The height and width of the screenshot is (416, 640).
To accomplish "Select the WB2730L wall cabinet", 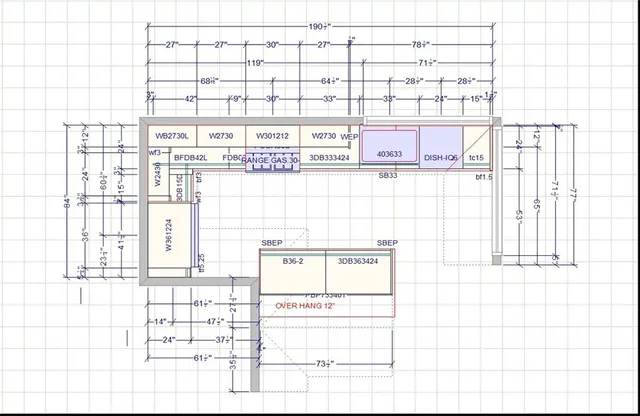I will (171, 136).
